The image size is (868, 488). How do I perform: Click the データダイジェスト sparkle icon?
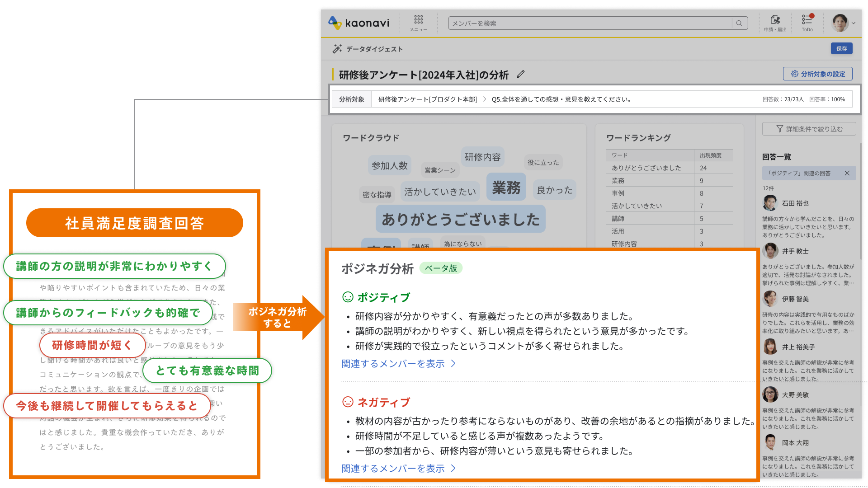(339, 49)
